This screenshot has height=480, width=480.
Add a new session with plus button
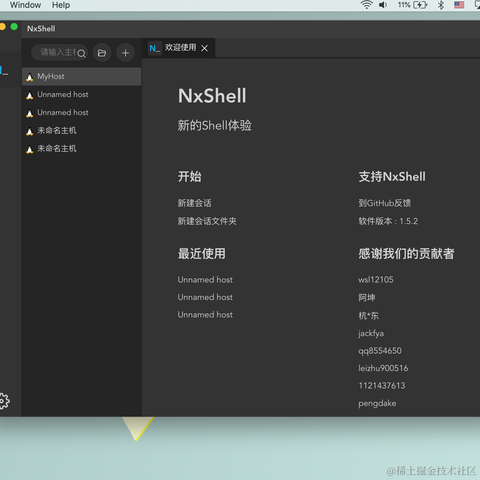coord(125,53)
